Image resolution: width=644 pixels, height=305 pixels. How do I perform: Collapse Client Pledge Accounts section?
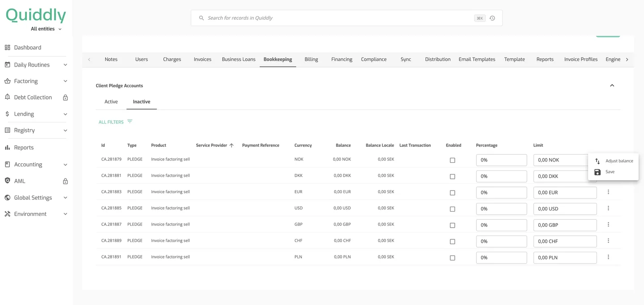point(612,85)
